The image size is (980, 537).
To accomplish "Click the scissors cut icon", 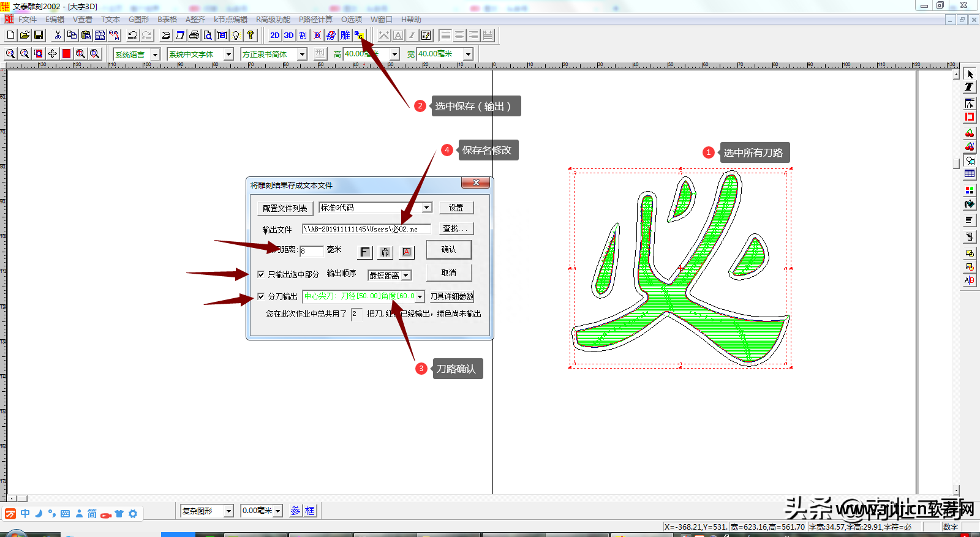I will pos(58,36).
